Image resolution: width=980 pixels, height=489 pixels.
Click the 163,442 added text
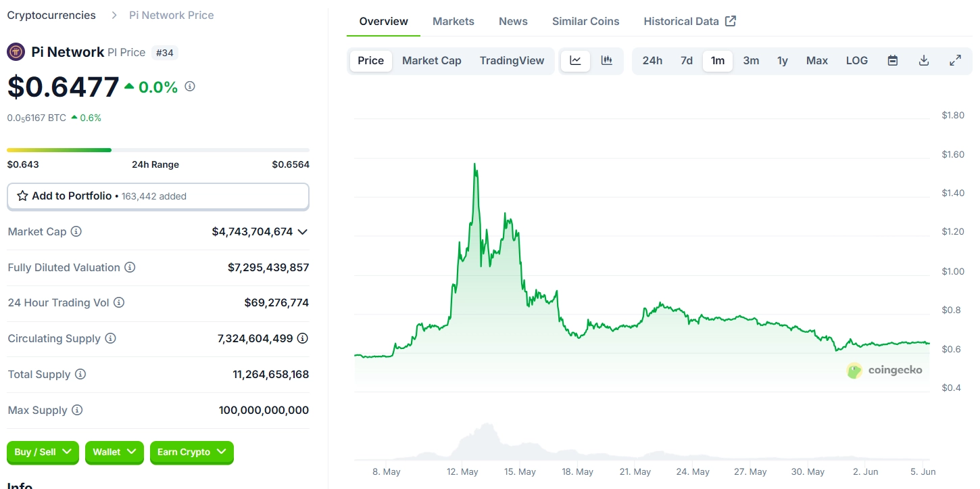click(154, 196)
